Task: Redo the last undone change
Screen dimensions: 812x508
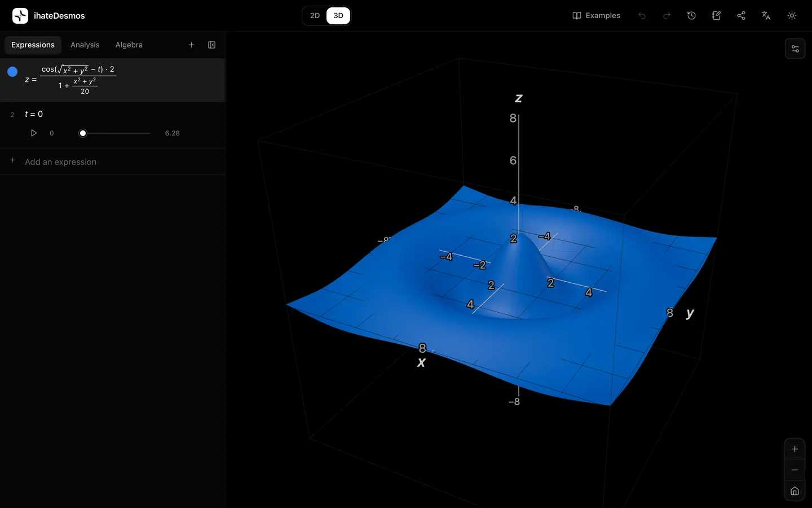Action: click(667, 16)
